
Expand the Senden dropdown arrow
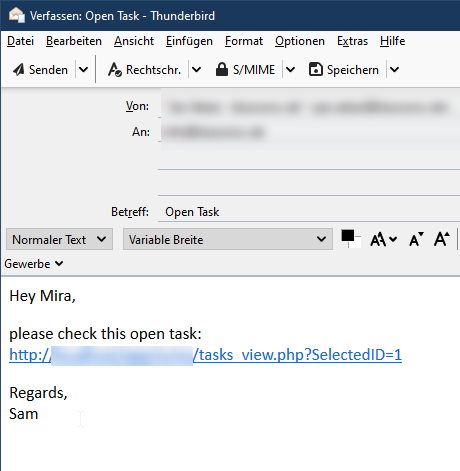tap(83, 70)
